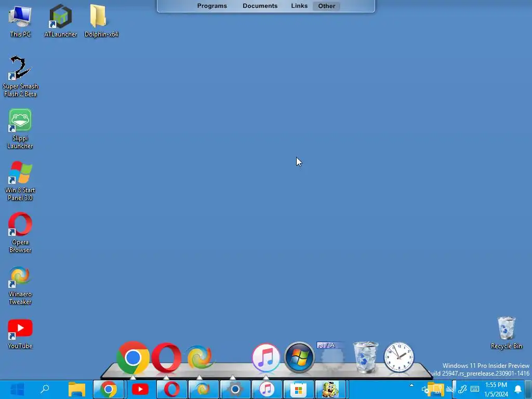Switch to Opera in the taskbar
Screen dimensions: 532x399
click(171, 389)
